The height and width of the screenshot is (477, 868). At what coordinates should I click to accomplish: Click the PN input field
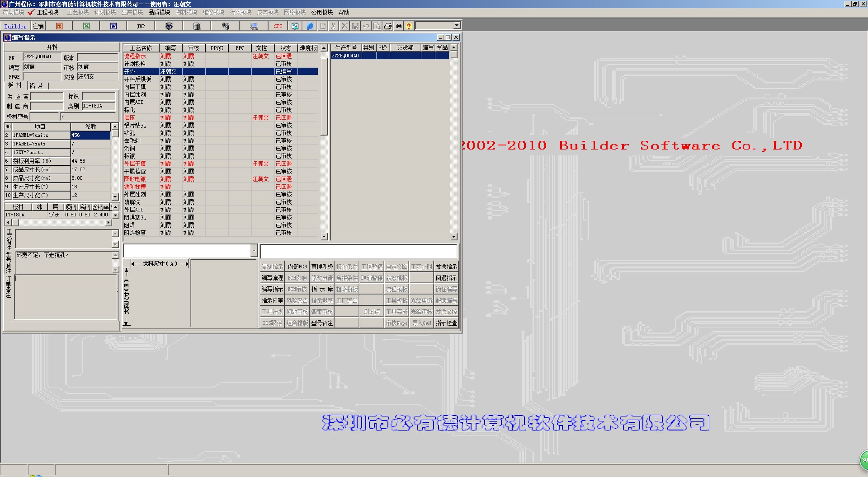42,57
